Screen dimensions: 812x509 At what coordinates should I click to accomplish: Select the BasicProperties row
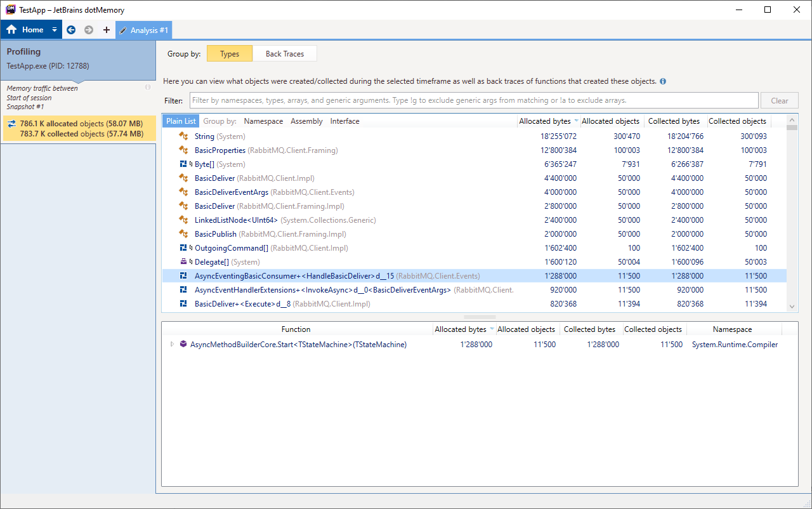474,150
